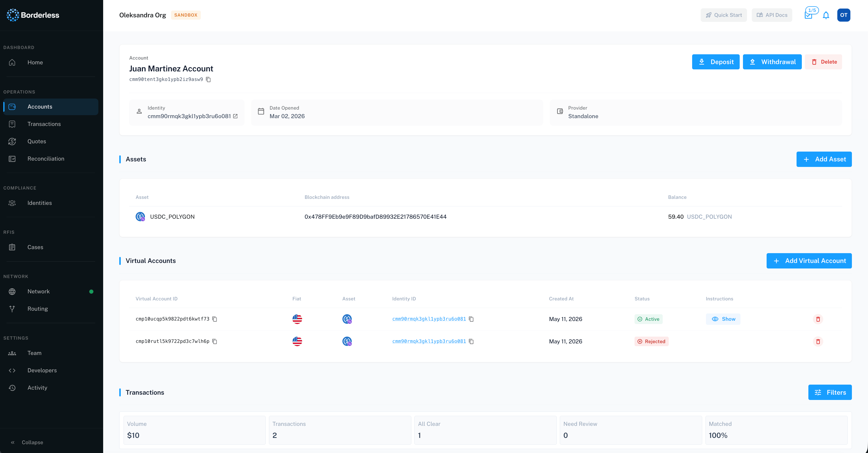The width and height of the screenshot is (868, 453).
Task: Open Transactions in sidebar
Action: tap(51, 124)
